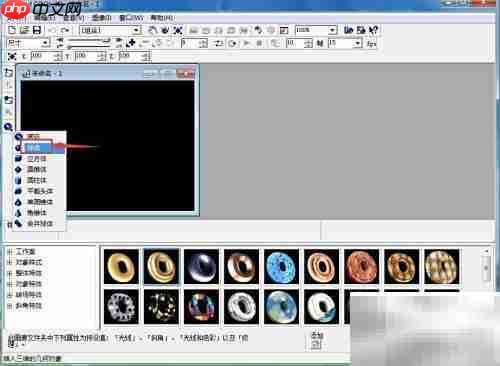Expand the 整体特效 tree node
This screenshot has width=500, height=366.
pyautogui.click(x=10, y=273)
